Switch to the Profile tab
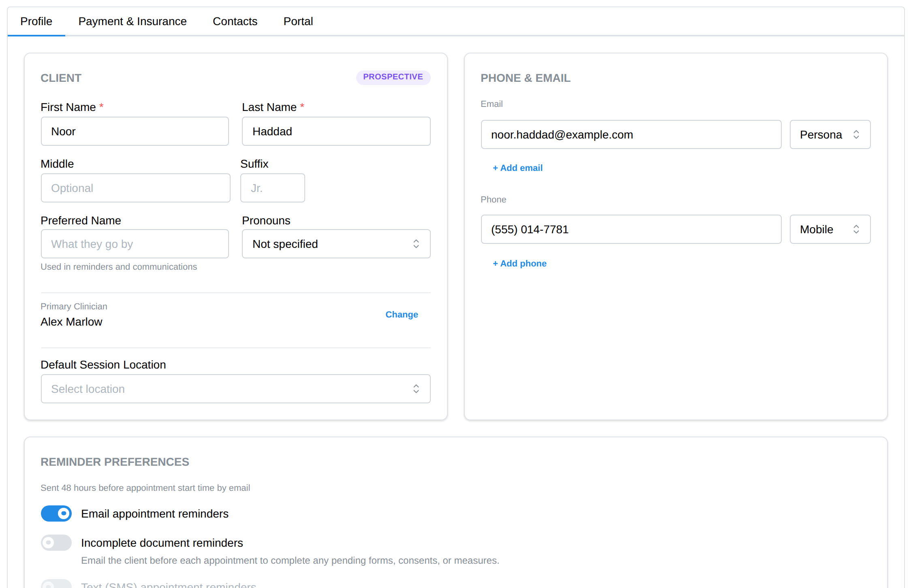Screen dimensions: 911x588 pos(36,21)
